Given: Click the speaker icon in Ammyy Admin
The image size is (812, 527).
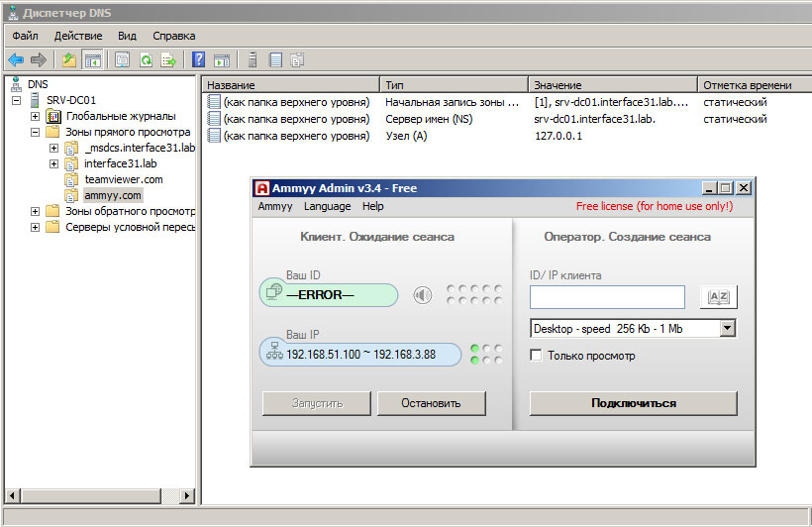Looking at the screenshot, I should 423,294.
